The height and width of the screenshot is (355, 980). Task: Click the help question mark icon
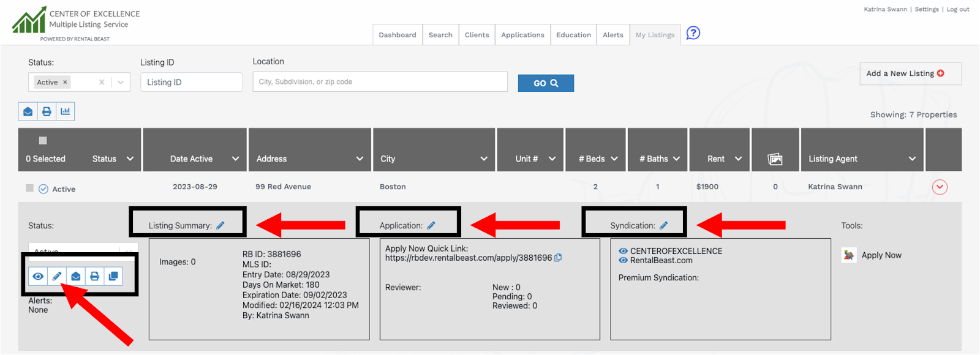coord(693,33)
